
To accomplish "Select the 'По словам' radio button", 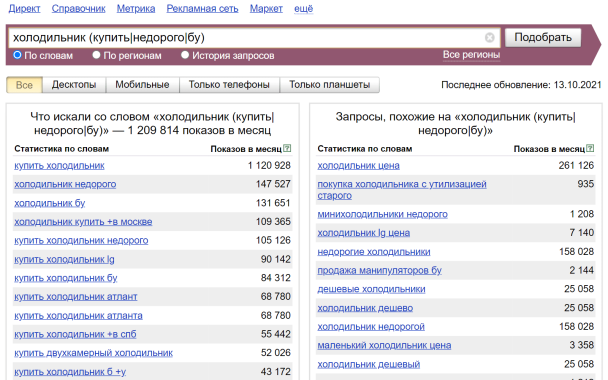I will (x=17, y=55).
